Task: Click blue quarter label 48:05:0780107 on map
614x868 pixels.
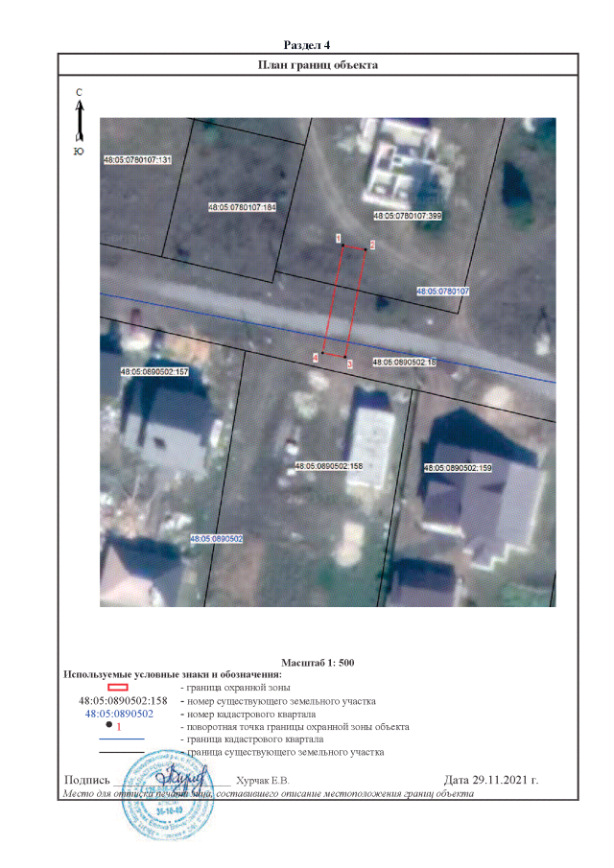Action: [x=441, y=291]
